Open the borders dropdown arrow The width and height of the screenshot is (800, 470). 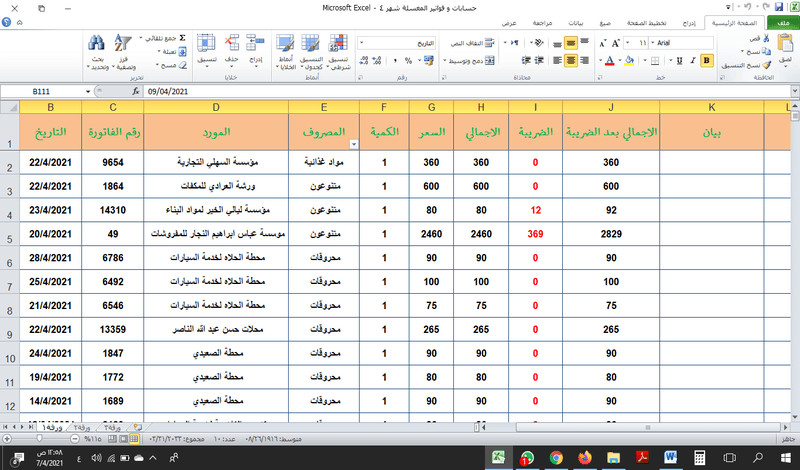(x=645, y=60)
